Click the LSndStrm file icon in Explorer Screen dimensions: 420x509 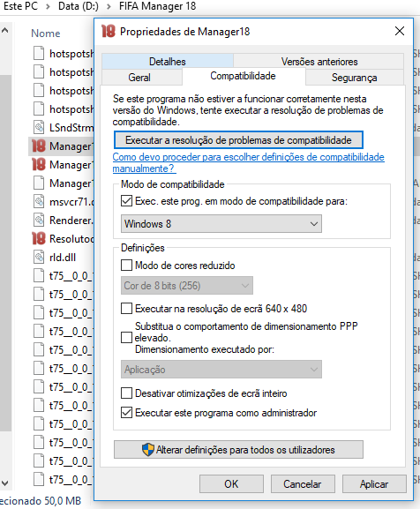coord(39,128)
